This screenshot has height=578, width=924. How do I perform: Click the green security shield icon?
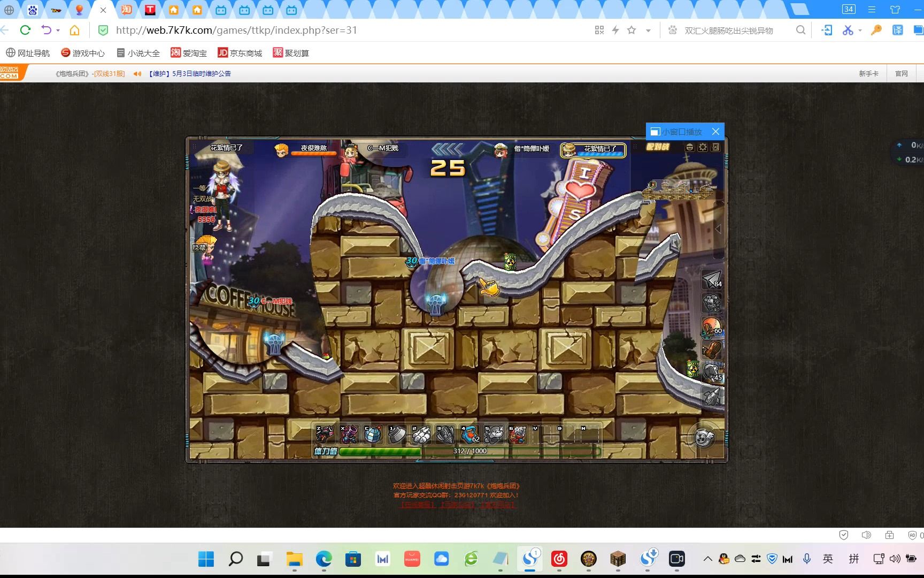[103, 31]
